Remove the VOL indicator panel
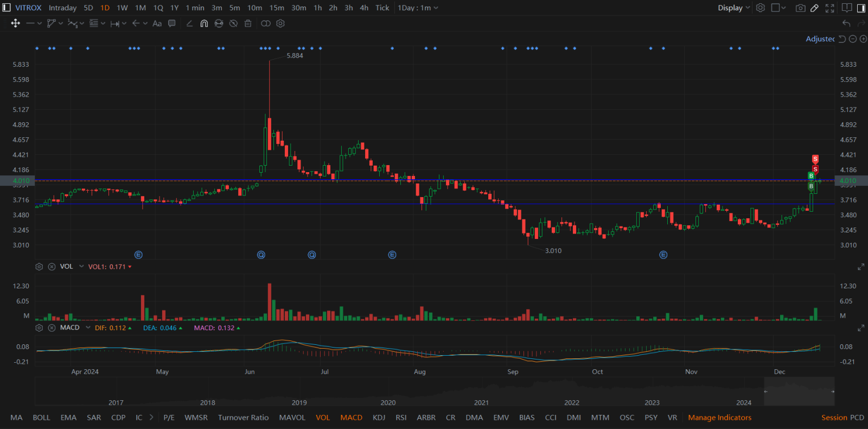Screen dimensions: 868x429 tap(52, 267)
